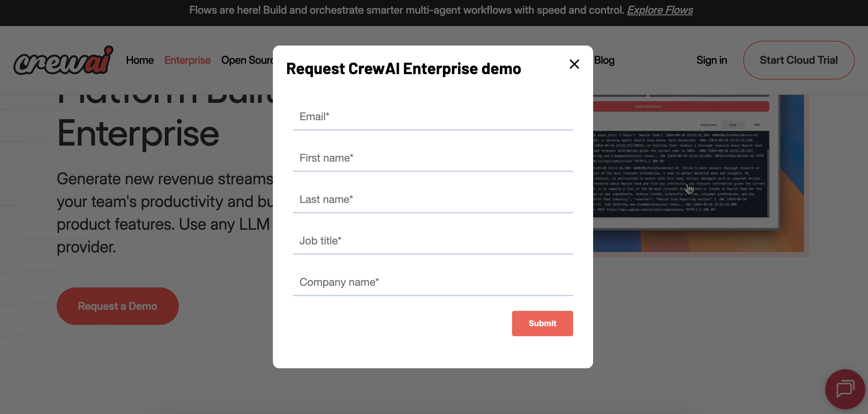Select the Crew tab in screenshot
The image size is (868, 414).
click(733, 125)
